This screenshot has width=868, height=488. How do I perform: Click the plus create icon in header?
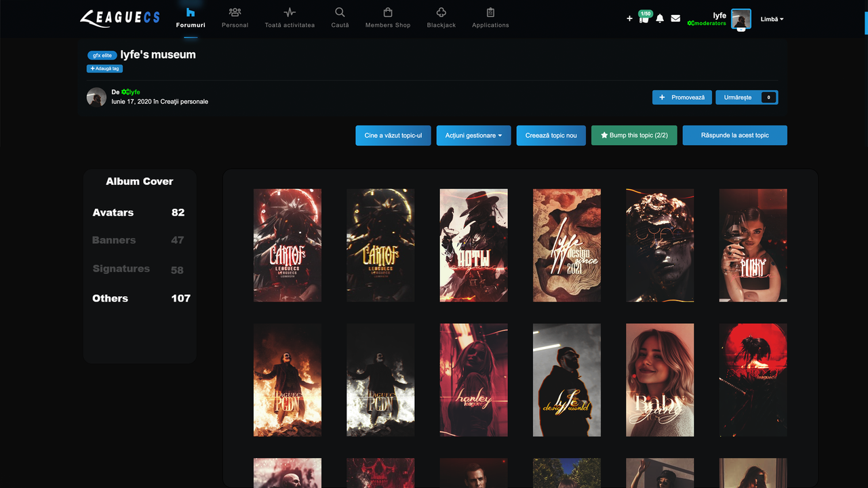pyautogui.click(x=629, y=19)
